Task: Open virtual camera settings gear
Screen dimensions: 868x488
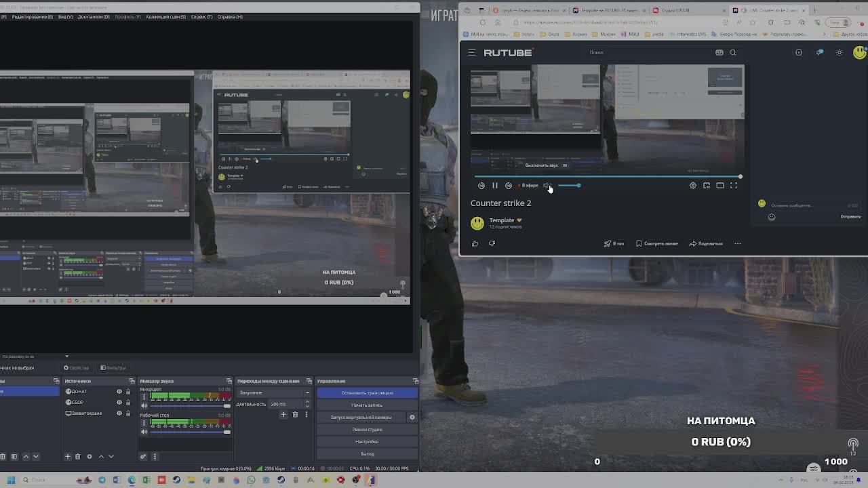Action: coord(412,418)
